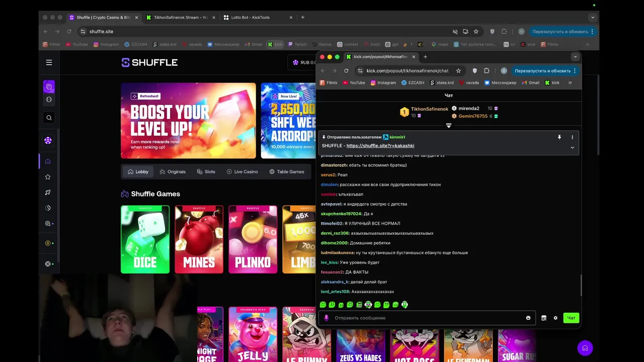Click the chat scrollbar thumb
This screenshot has height=362, width=644.
(581, 286)
